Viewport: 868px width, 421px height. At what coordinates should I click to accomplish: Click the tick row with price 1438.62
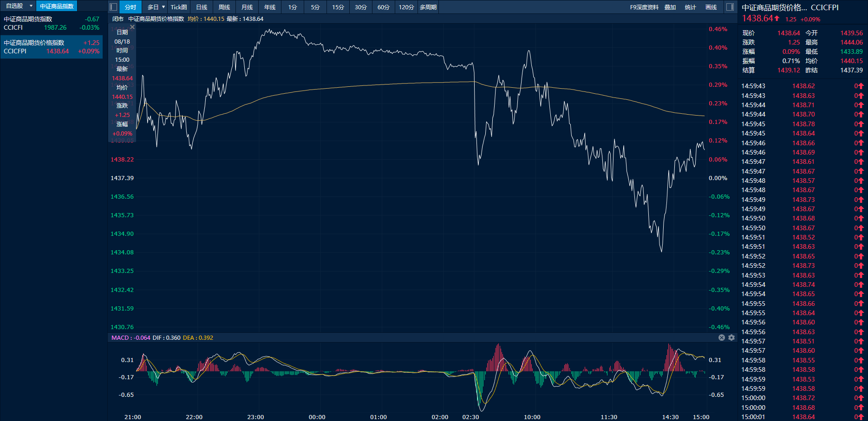pos(802,86)
